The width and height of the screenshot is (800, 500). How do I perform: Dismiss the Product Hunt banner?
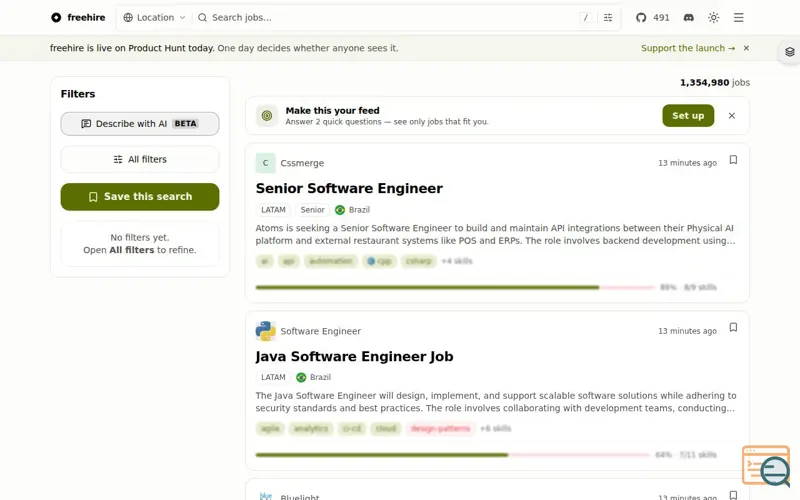[746, 48]
